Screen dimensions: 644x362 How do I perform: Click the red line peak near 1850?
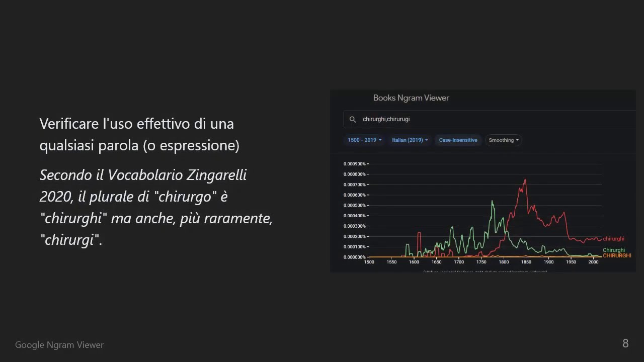(525, 179)
